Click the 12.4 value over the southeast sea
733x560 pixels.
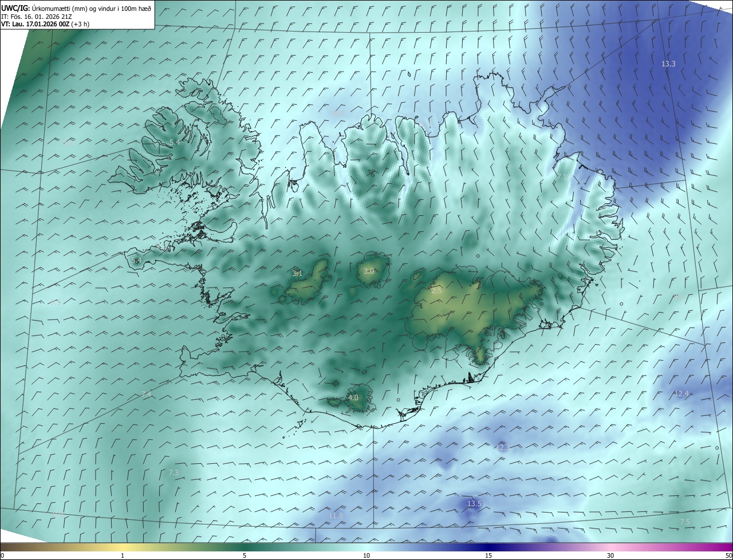[681, 394]
